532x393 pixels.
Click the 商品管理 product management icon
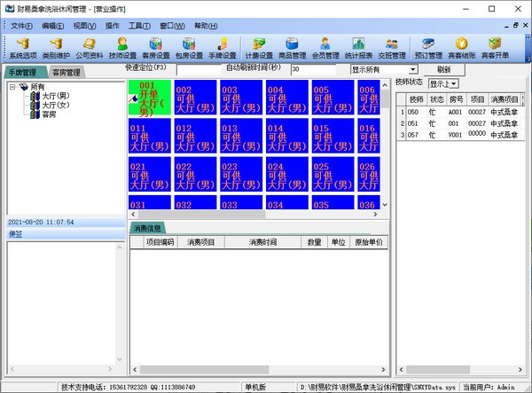[292, 46]
